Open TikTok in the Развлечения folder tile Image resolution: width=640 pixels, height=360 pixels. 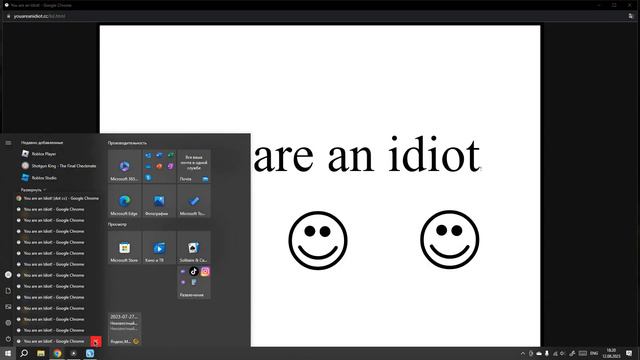tap(194, 271)
